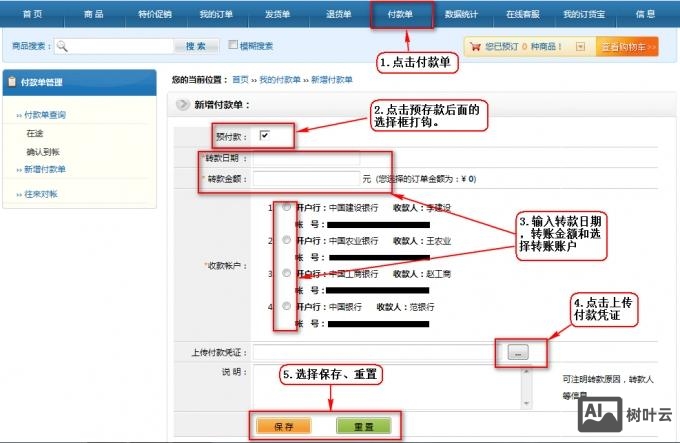Click the 保存 button
The height and width of the screenshot is (443, 680).
284,426
